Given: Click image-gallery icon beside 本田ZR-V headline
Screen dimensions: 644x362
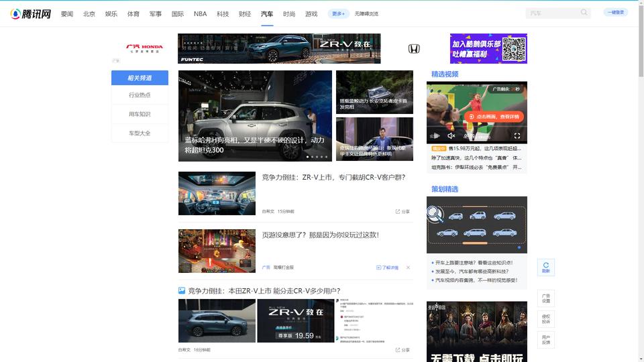Looking at the screenshot, I should (182, 290).
